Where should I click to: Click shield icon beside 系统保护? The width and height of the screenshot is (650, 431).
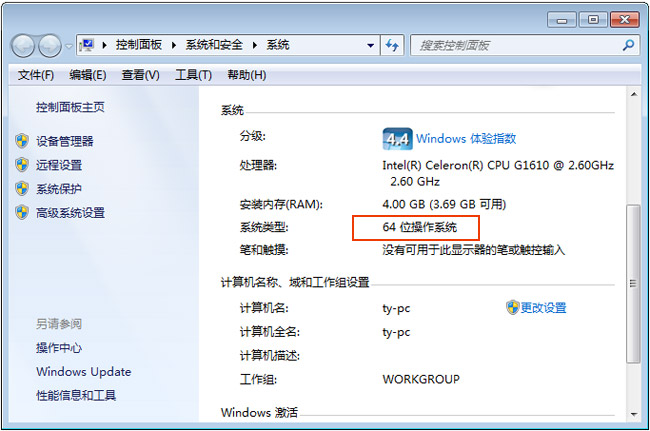click(x=22, y=189)
